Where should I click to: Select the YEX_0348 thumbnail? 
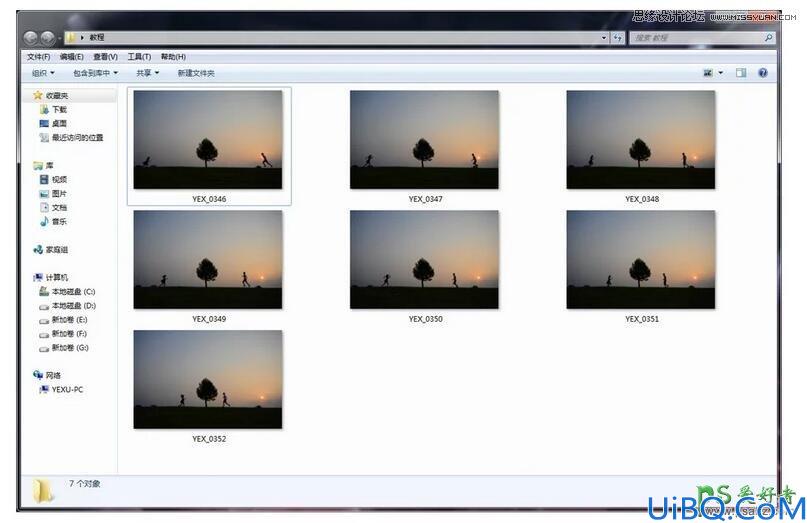click(x=641, y=140)
